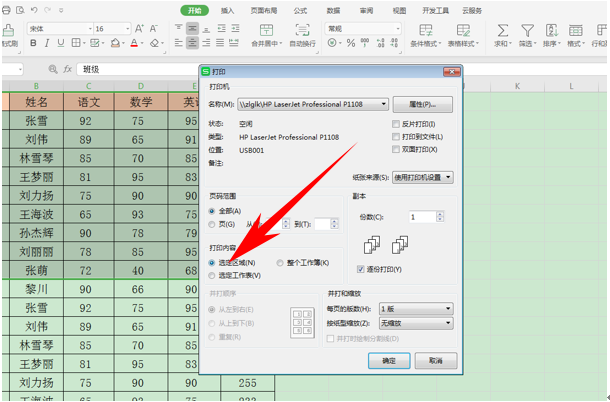Select 整个工作簿 radio option
Image resolution: width=610 pixels, height=402 pixels.
click(280, 263)
